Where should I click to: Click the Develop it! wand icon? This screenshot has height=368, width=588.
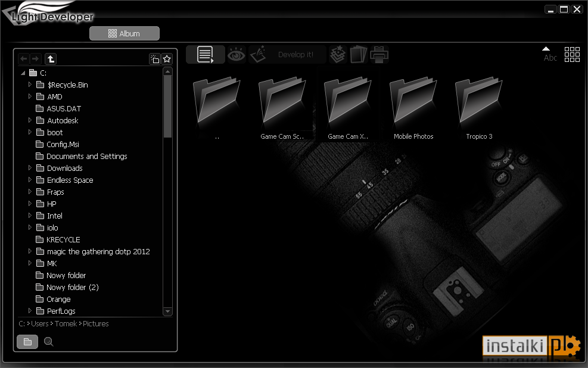point(259,55)
